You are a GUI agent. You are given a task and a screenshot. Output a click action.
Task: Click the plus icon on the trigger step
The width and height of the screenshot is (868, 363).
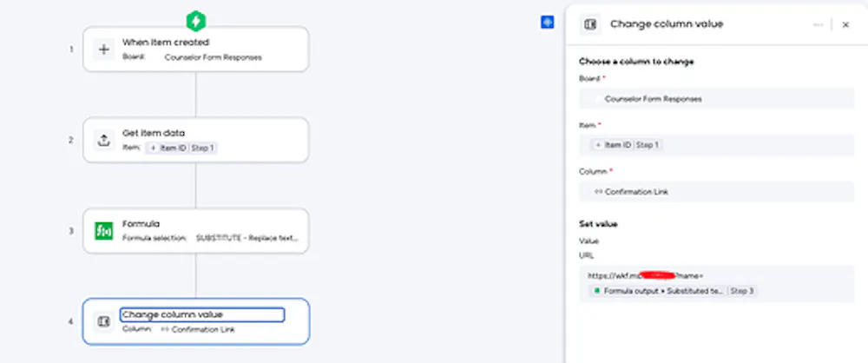click(104, 49)
